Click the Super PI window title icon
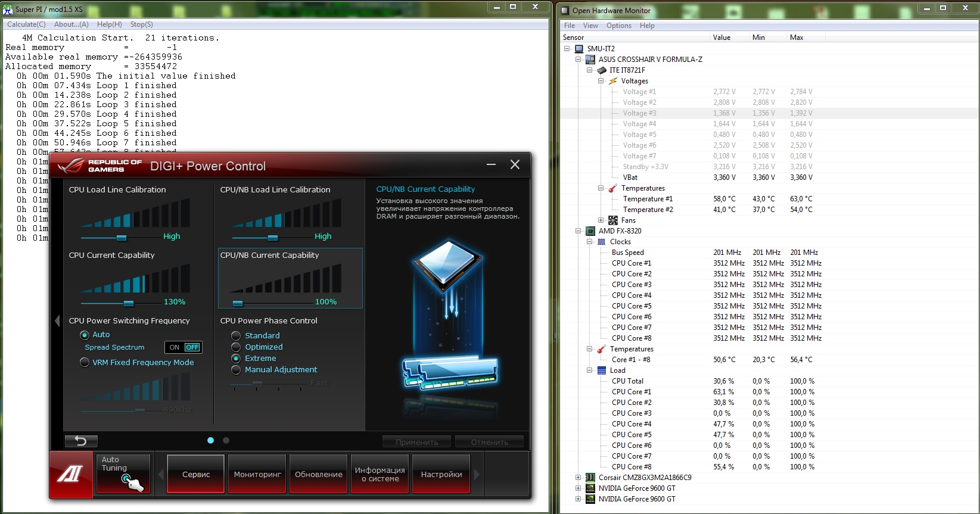This screenshot has width=980, height=514. pyautogui.click(x=8, y=9)
